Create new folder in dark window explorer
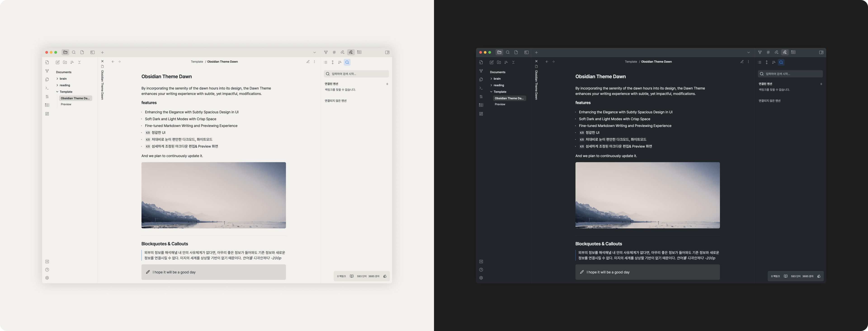 499,62
